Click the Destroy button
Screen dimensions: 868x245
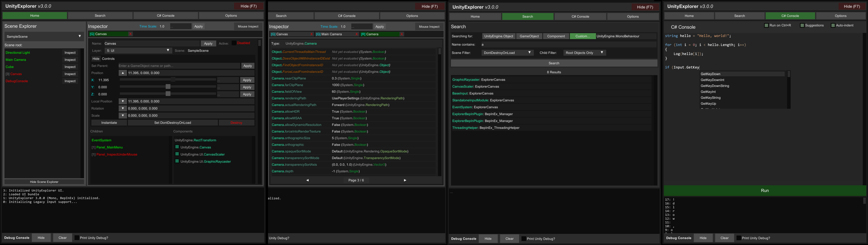[x=236, y=123]
